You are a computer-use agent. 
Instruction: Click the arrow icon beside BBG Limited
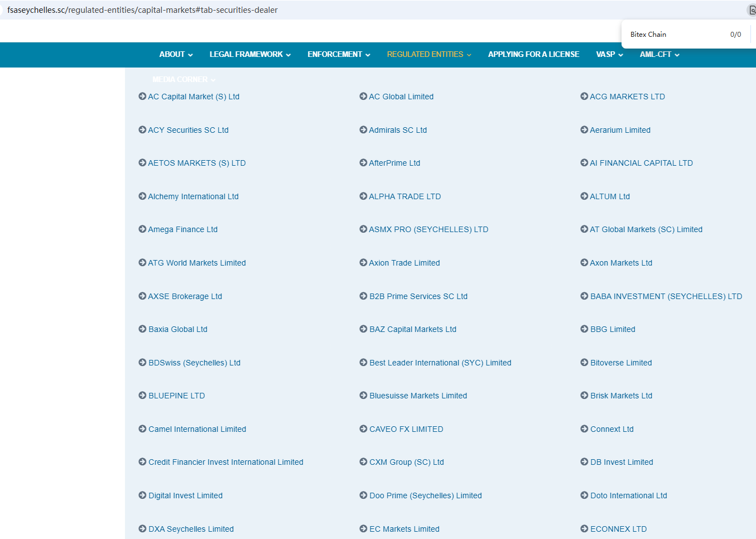(584, 329)
